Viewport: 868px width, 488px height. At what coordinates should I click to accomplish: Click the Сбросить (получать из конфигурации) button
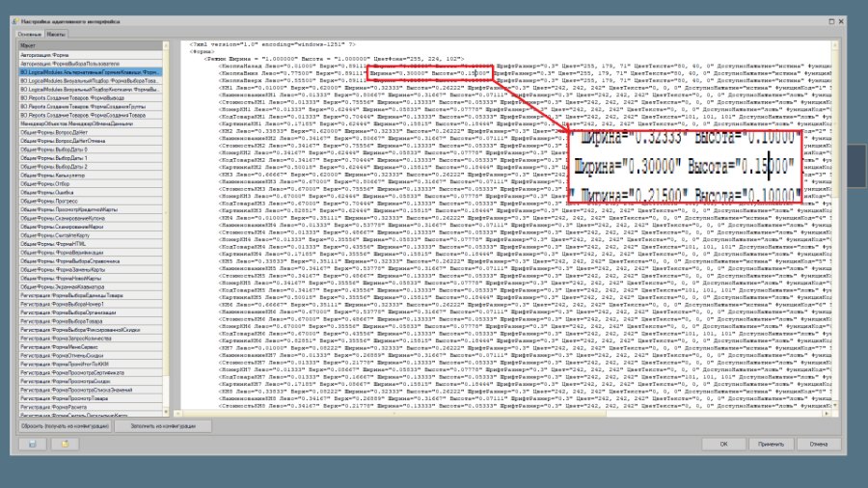[65, 426]
